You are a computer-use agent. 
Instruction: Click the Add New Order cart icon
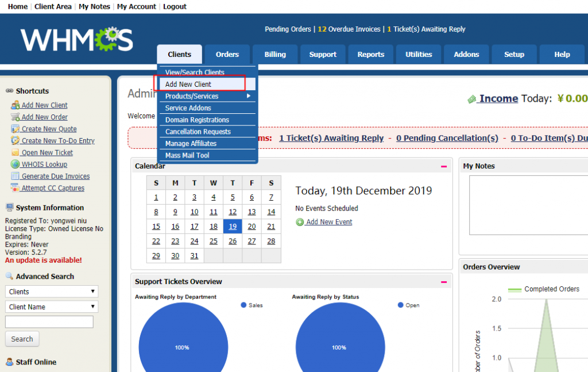pos(16,117)
